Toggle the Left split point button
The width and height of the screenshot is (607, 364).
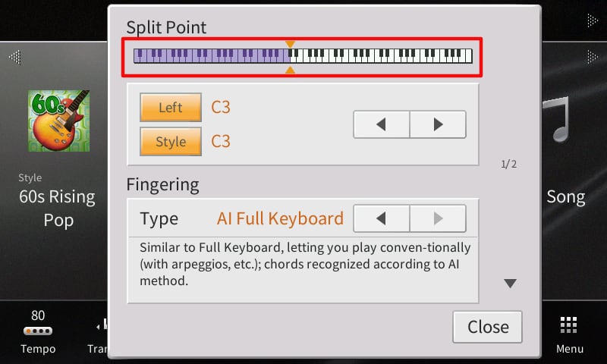tap(170, 108)
